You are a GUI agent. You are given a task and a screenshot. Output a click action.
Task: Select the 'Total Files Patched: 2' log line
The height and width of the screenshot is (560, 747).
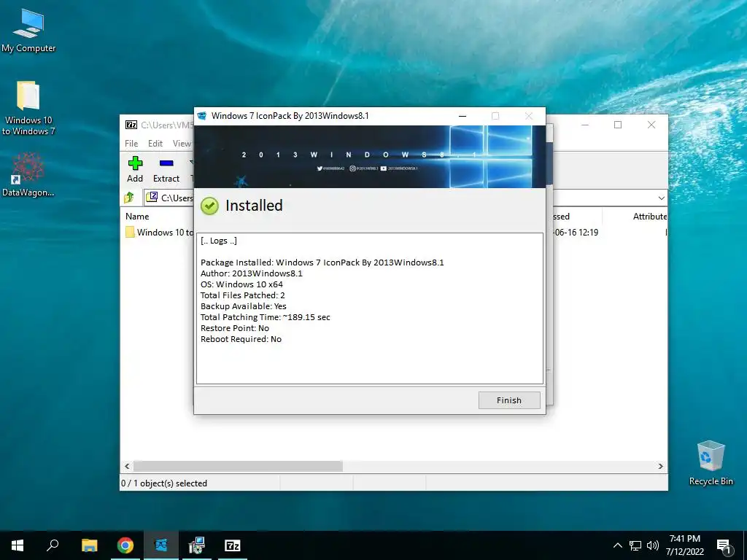point(242,295)
